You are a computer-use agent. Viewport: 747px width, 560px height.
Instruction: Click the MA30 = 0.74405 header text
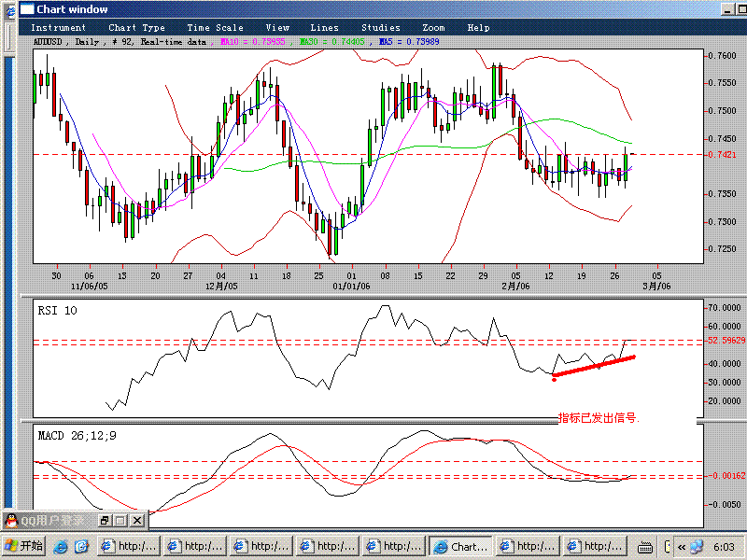tap(332, 42)
